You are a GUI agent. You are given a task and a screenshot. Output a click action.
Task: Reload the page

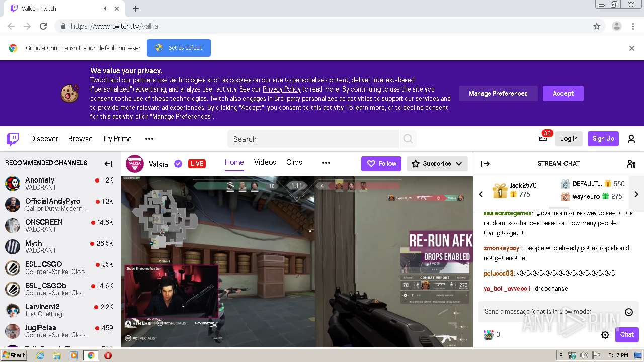tap(43, 26)
